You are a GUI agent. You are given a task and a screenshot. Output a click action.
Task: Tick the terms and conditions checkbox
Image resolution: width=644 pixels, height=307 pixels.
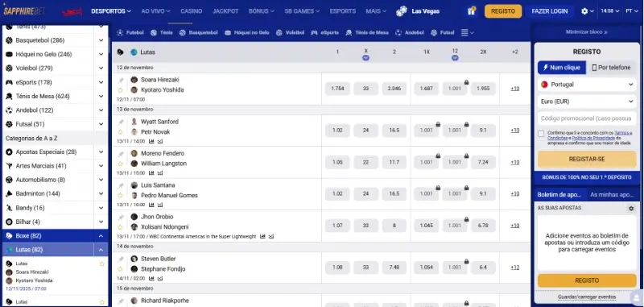click(x=541, y=134)
